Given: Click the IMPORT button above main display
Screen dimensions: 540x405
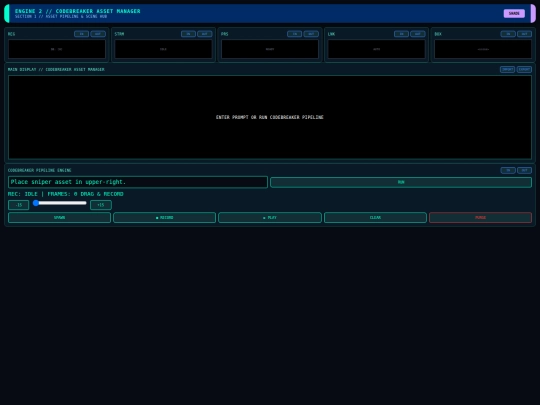Looking at the screenshot, I should pos(507,69).
